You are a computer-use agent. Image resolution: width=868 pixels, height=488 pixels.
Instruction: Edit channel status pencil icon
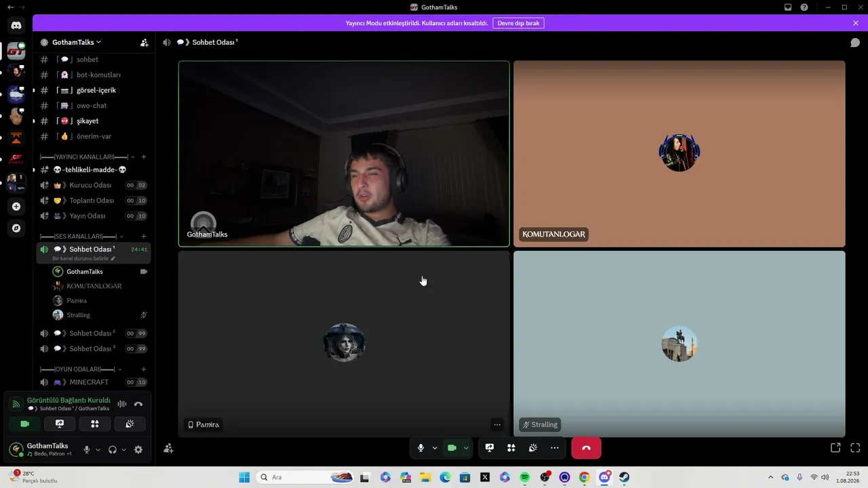point(113,258)
